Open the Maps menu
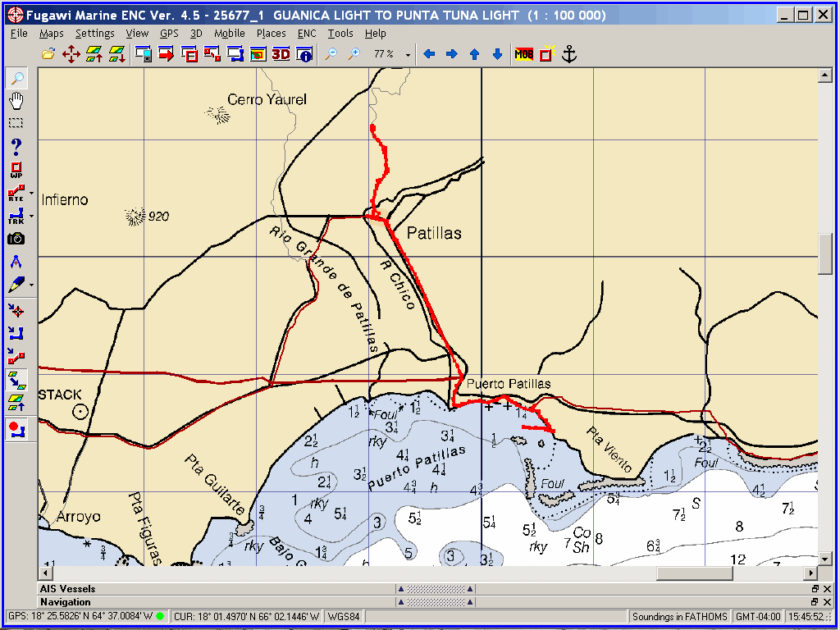 [52, 33]
